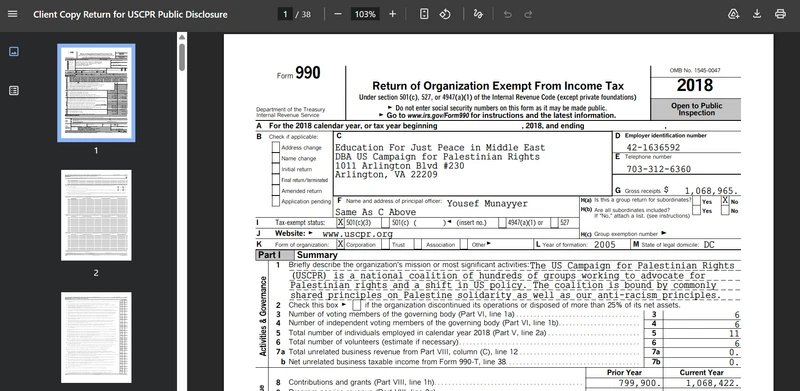Viewport: 800px width, 391px height.
Task: Download the PDF file
Action: tap(757, 14)
